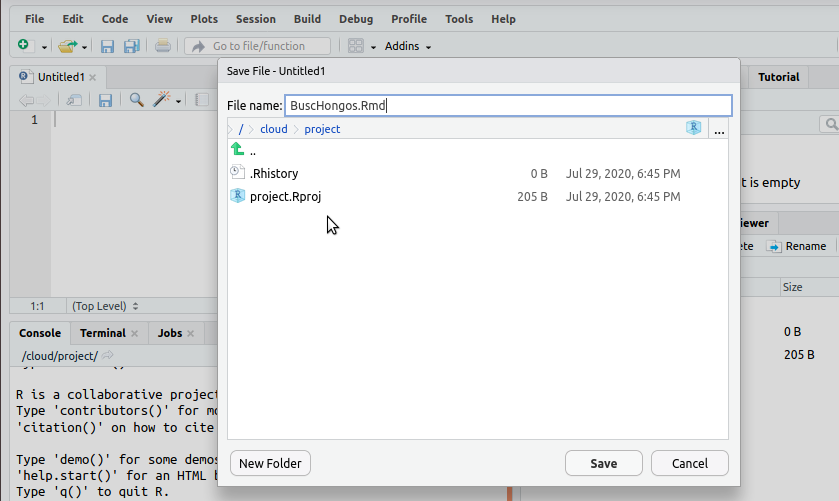Switch to the Tutorial tab
The width and height of the screenshot is (839, 501).
click(778, 77)
